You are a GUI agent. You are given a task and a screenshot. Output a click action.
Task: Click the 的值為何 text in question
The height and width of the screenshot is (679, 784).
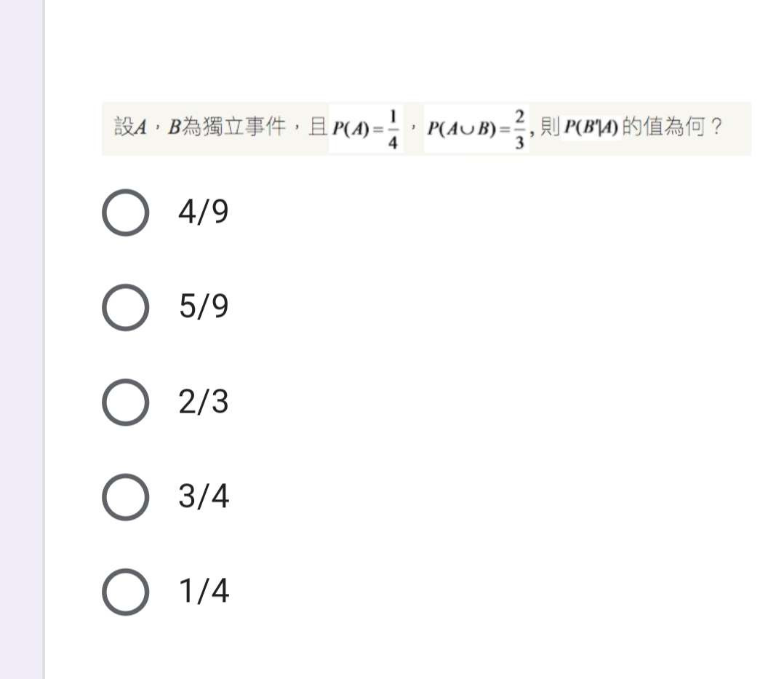[663, 127]
